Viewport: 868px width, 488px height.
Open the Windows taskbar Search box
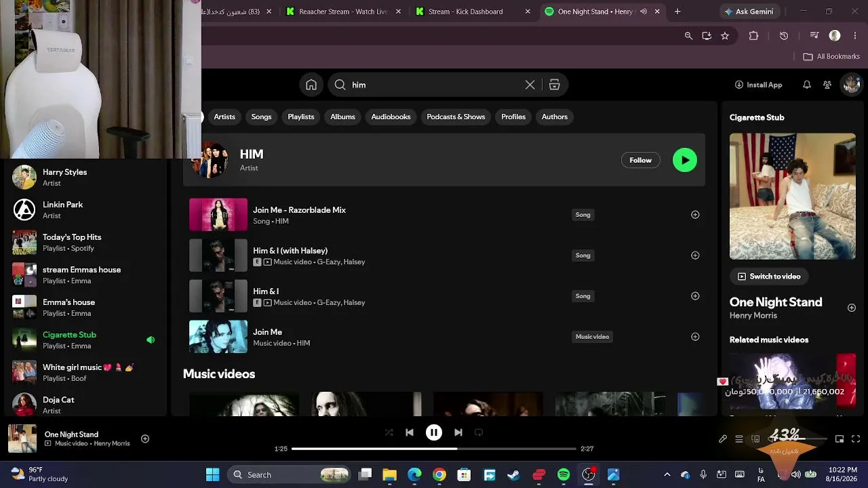coord(289,475)
